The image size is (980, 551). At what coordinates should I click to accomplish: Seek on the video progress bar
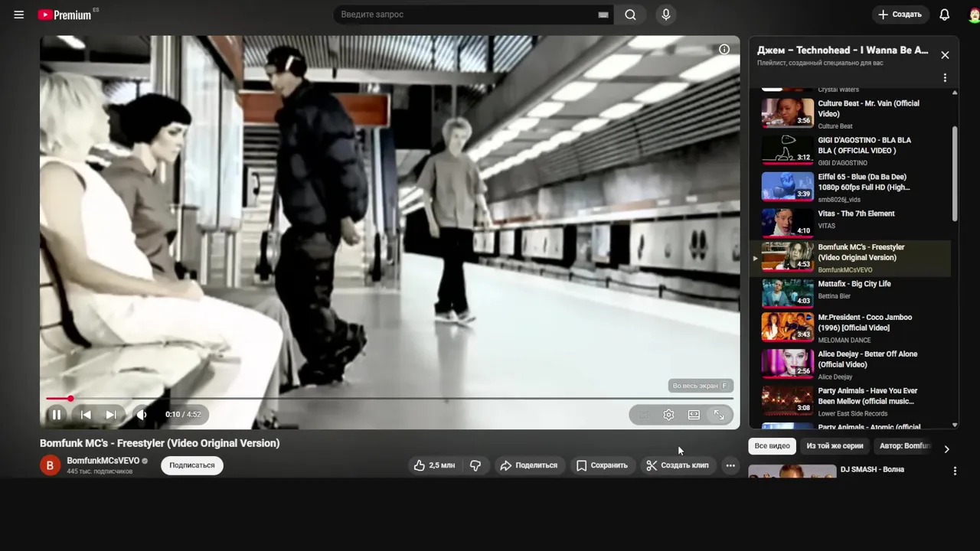pos(390,399)
